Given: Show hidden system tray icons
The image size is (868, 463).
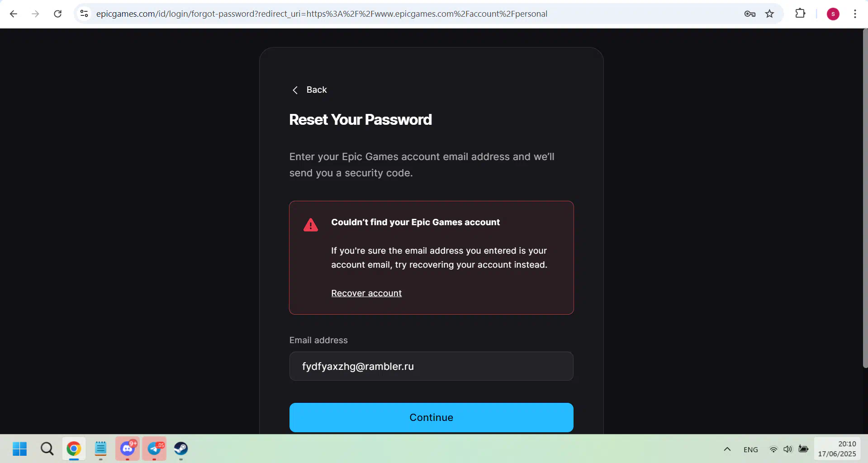Looking at the screenshot, I should [x=727, y=449].
